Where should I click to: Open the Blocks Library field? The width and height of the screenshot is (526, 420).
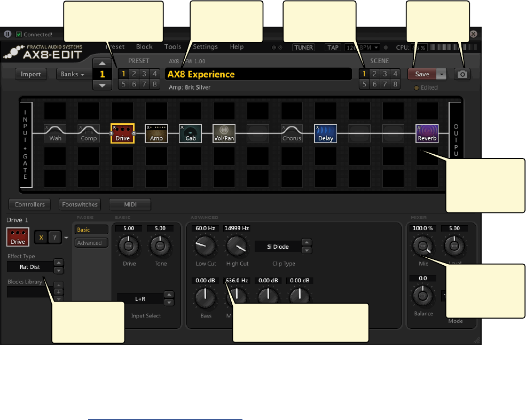[x=30, y=292]
